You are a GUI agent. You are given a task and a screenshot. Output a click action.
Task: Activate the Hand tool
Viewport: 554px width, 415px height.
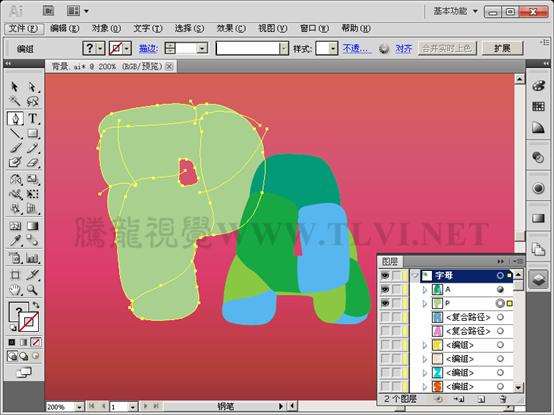[15, 290]
